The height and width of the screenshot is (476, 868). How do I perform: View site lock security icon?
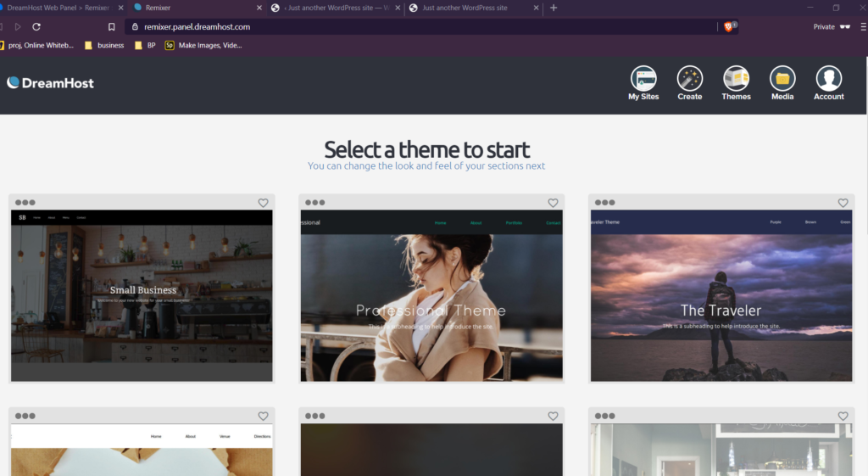[135, 26]
